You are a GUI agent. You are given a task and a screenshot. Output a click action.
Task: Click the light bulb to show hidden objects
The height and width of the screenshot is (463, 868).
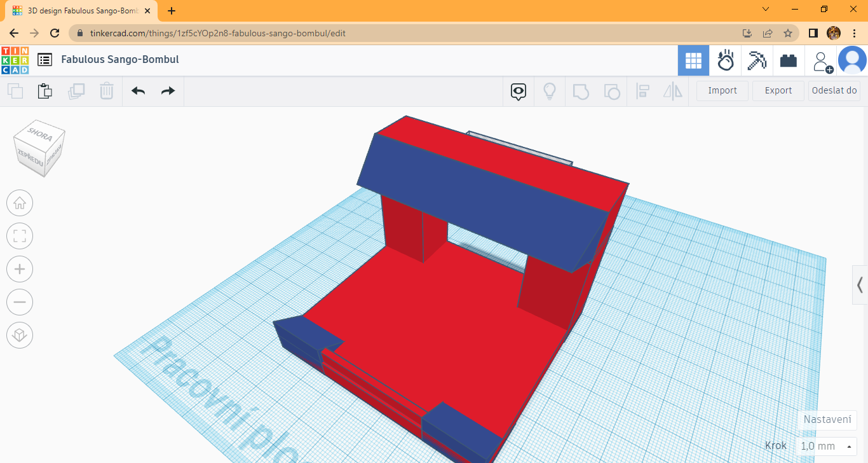[x=549, y=91]
